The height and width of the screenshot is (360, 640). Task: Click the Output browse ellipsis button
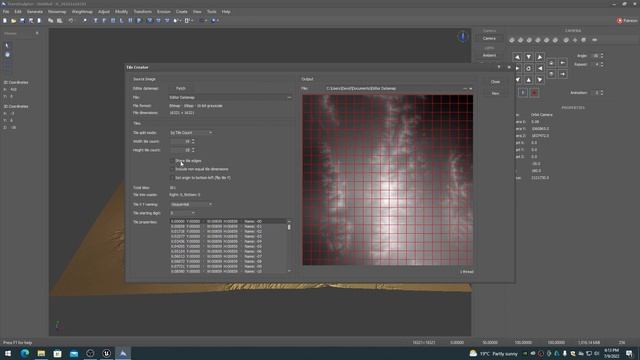coord(465,89)
